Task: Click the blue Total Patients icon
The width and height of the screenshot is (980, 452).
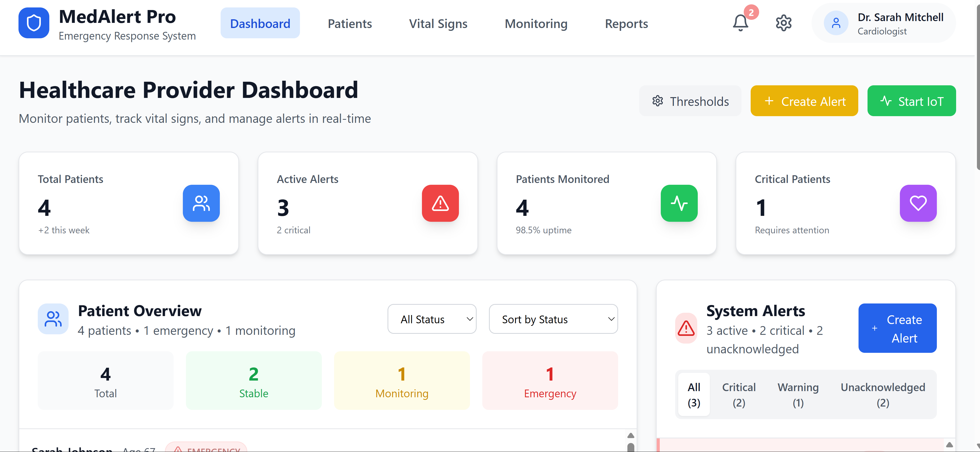Action: coord(201,203)
